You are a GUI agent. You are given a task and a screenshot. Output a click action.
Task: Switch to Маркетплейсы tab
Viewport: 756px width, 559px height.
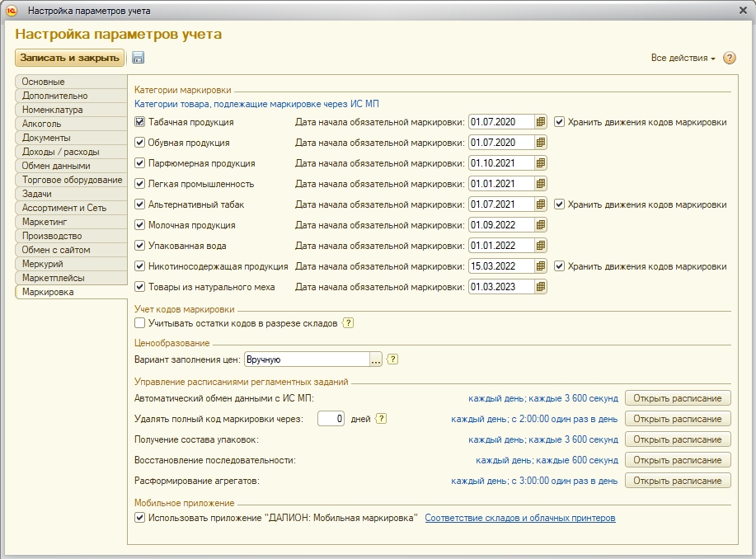[71, 278]
